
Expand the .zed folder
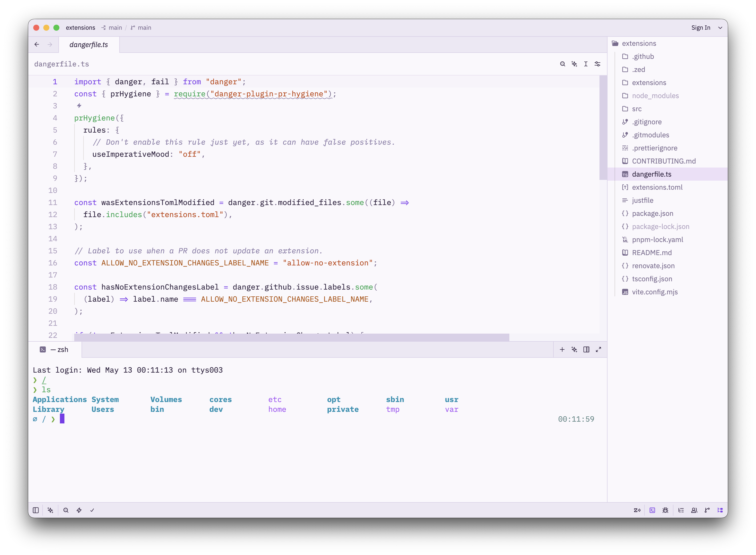[x=668, y=69]
